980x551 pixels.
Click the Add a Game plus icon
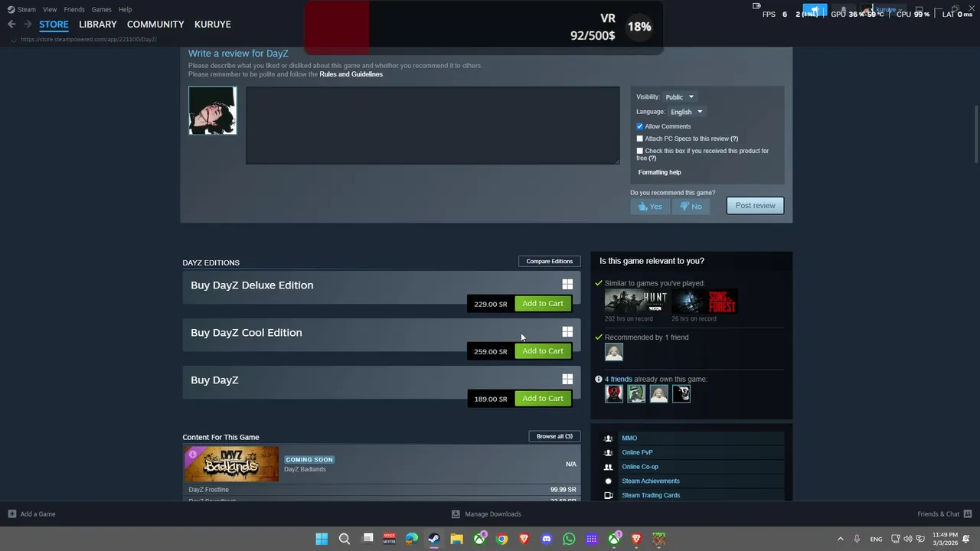(11, 514)
